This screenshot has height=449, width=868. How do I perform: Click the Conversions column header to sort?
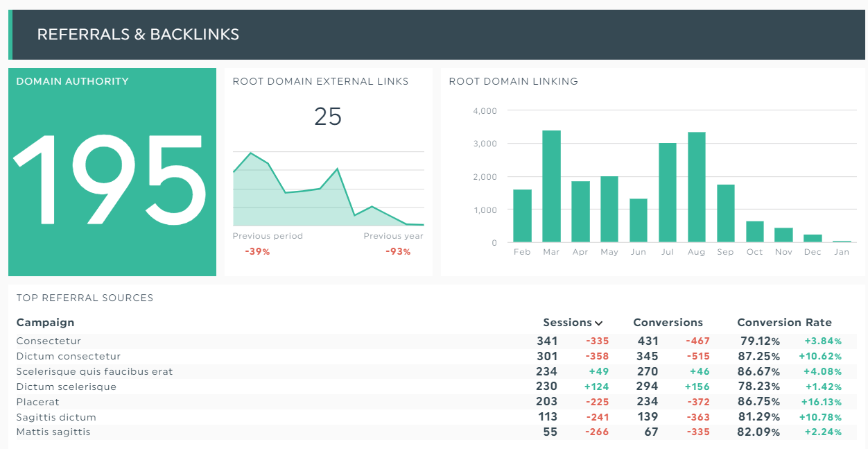click(x=668, y=322)
